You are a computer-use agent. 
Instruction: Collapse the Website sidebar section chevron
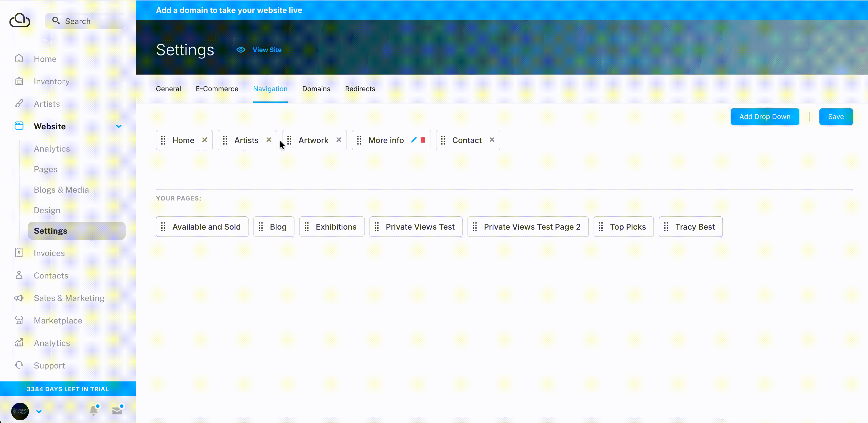119,126
